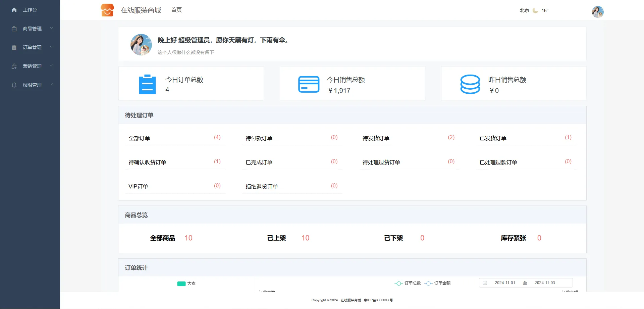Click the orange shop logo icon
The height and width of the screenshot is (309, 644).
pos(107,10)
